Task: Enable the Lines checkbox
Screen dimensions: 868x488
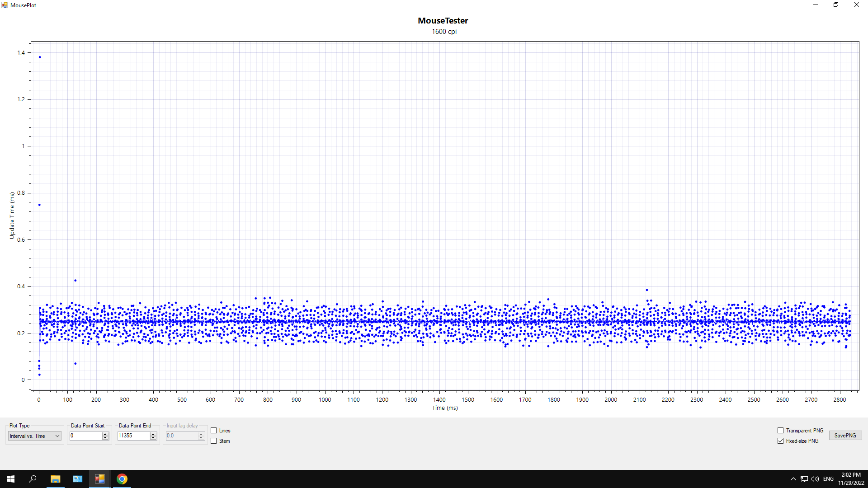Action: tap(214, 431)
